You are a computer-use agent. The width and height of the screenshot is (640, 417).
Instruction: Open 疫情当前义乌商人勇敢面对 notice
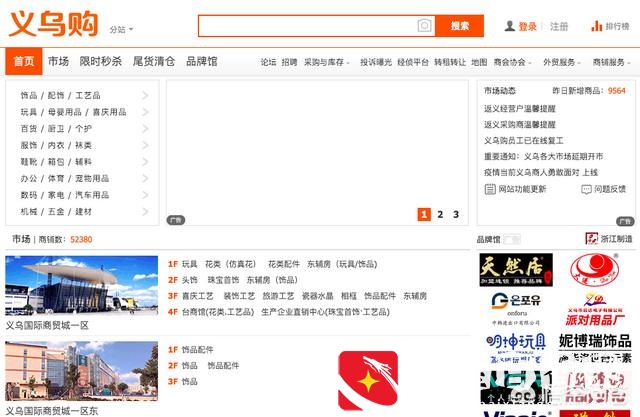pos(541,172)
